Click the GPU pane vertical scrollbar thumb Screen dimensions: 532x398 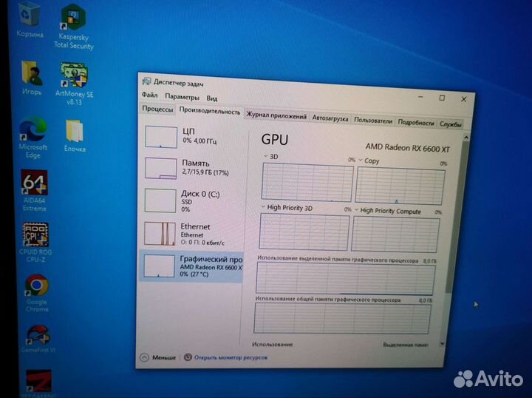tap(457, 217)
